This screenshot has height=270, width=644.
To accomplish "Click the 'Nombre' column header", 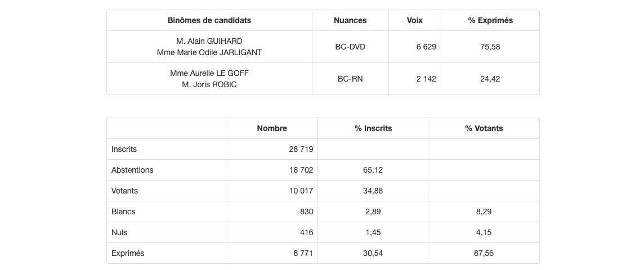I will click(272, 128).
